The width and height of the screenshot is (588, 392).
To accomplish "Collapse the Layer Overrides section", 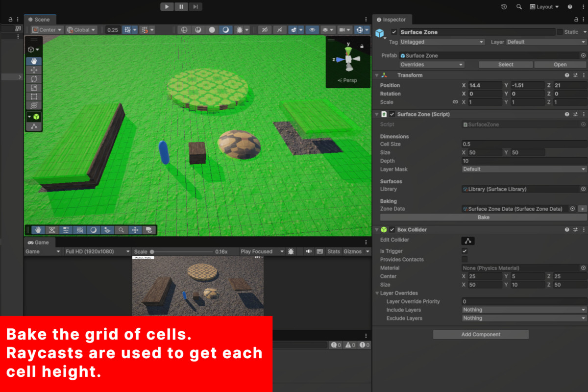I will (x=377, y=293).
